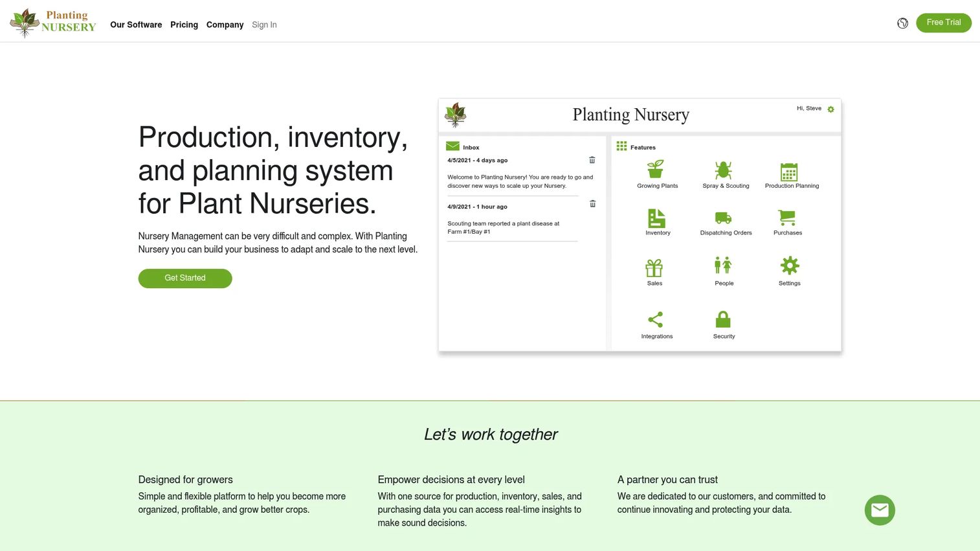Open the Settings gear feature icon
The width and height of the screenshot is (980, 551).
(790, 265)
